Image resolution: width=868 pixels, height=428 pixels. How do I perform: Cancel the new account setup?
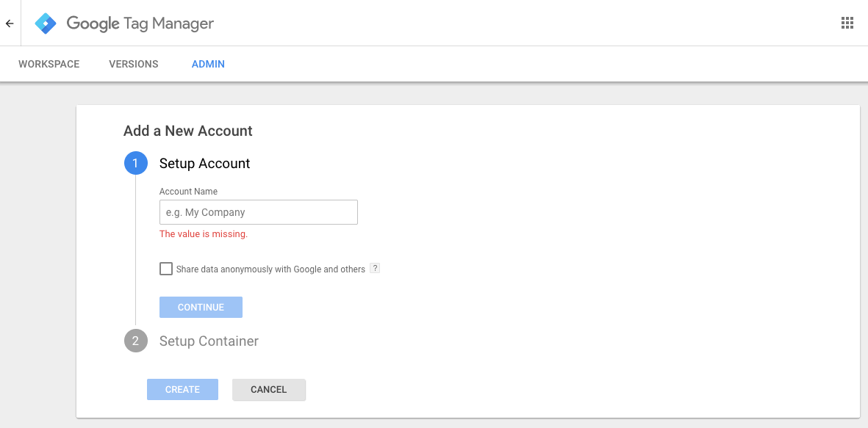coord(268,390)
